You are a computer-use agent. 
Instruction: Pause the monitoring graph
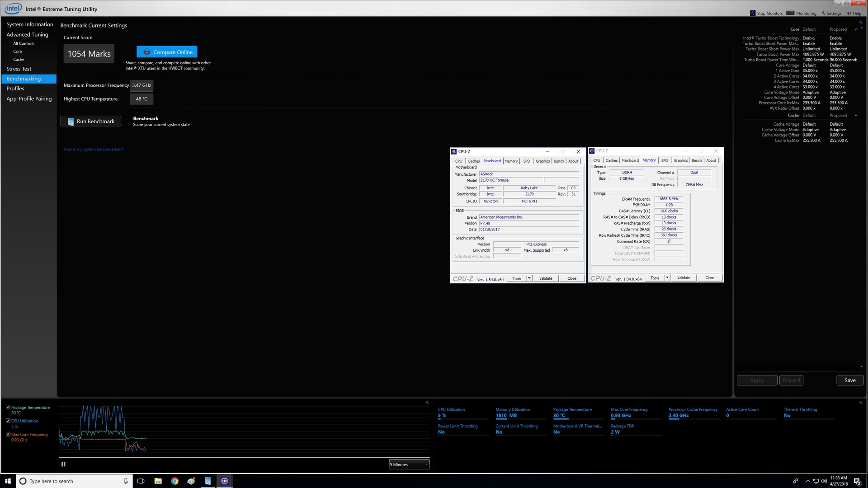click(63, 464)
